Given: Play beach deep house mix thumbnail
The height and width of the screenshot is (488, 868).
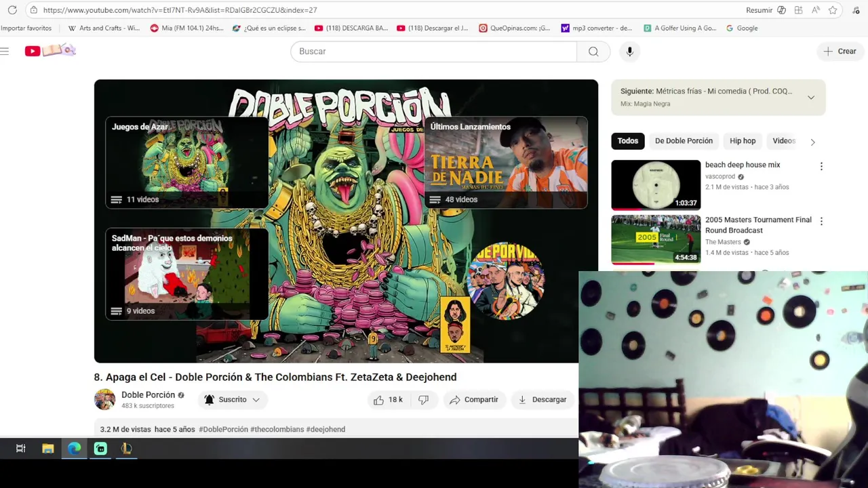Looking at the screenshot, I should [x=656, y=184].
